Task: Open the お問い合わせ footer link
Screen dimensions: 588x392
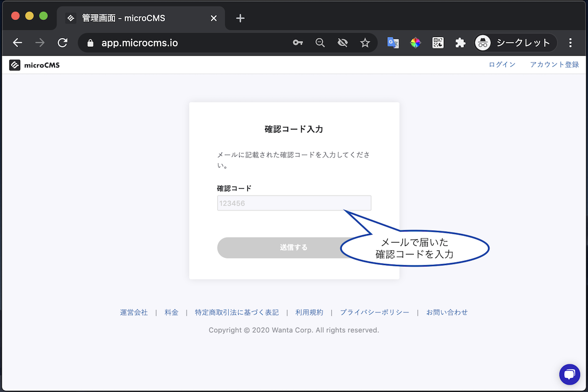Action: pyautogui.click(x=446, y=312)
